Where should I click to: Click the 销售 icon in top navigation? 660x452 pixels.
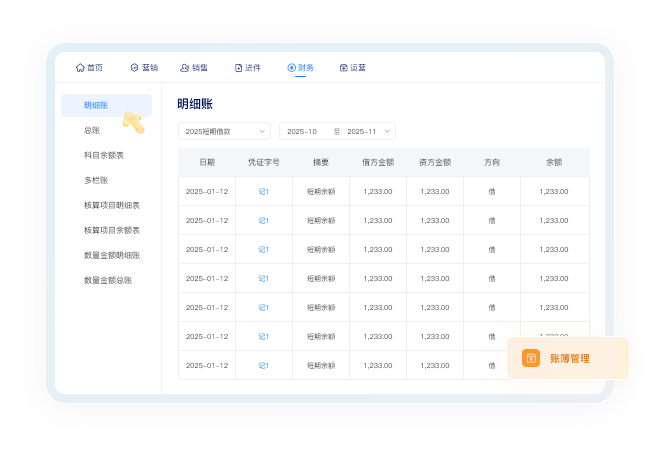click(185, 68)
